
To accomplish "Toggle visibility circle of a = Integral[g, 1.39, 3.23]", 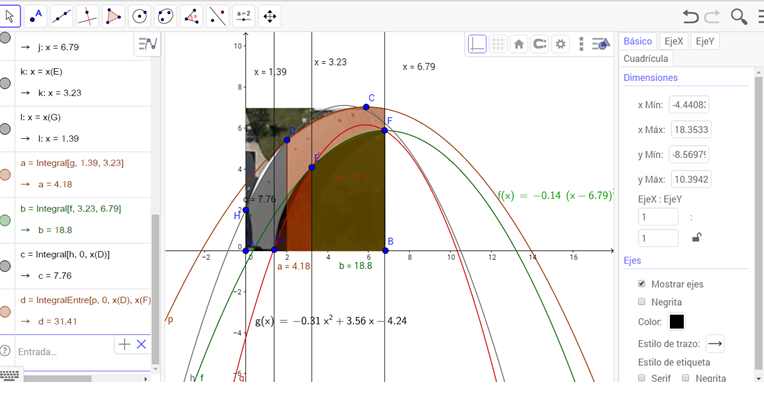I will pos(5,174).
